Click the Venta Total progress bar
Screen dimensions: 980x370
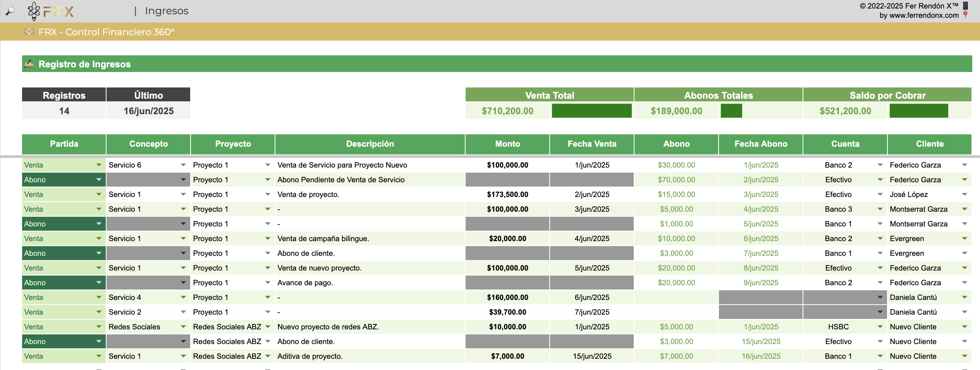pos(591,111)
